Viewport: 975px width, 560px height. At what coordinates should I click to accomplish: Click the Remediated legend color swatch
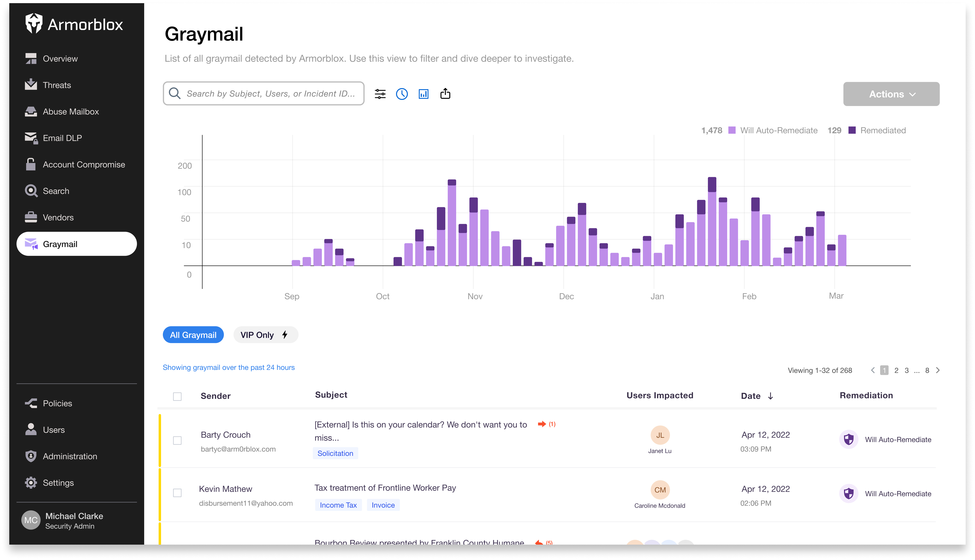[852, 130]
